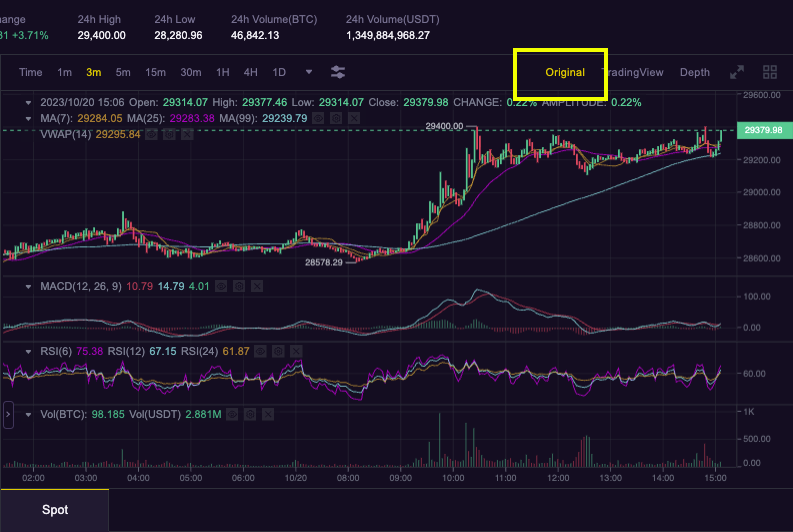793x532 pixels.
Task: Open MACD indicator settings gear
Action: pyautogui.click(x=239, y=287)
